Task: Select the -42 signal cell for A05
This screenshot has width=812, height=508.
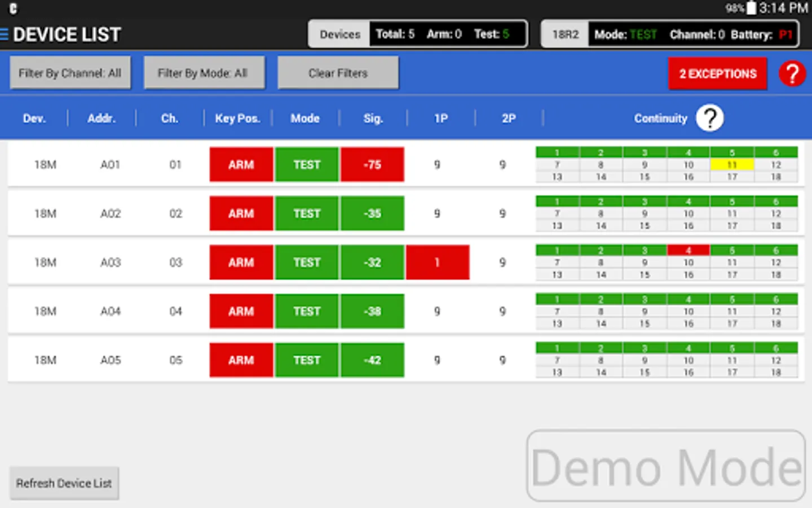Action: tap(372, 360)
